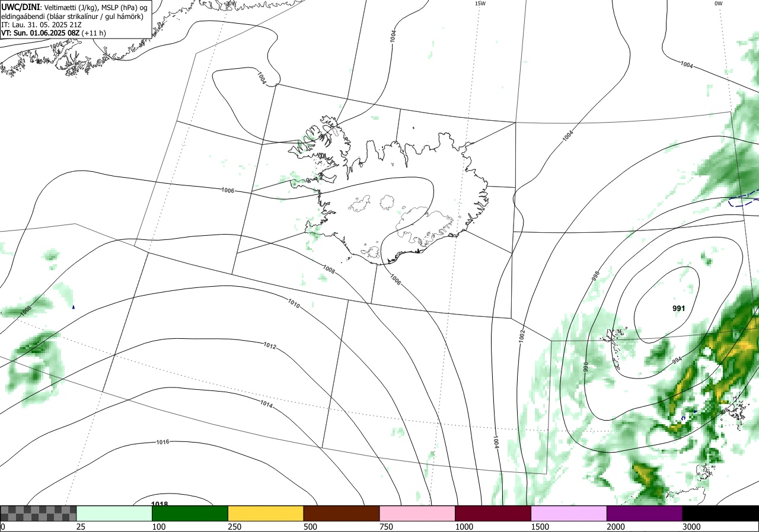
Task: Click the brown 500–750 legend swatch
Action: 342,513
